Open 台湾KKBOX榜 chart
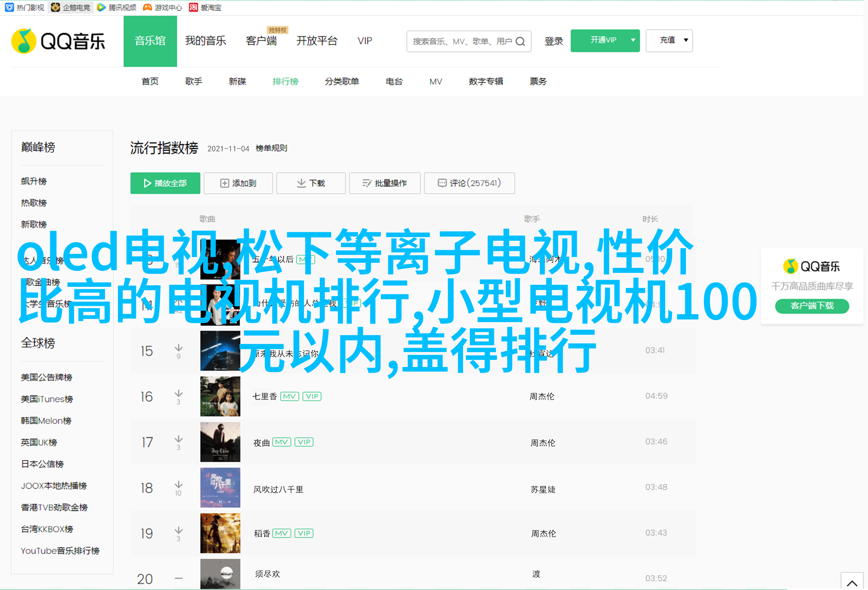Viewport: 868px width, 590px height. point(47,529)
